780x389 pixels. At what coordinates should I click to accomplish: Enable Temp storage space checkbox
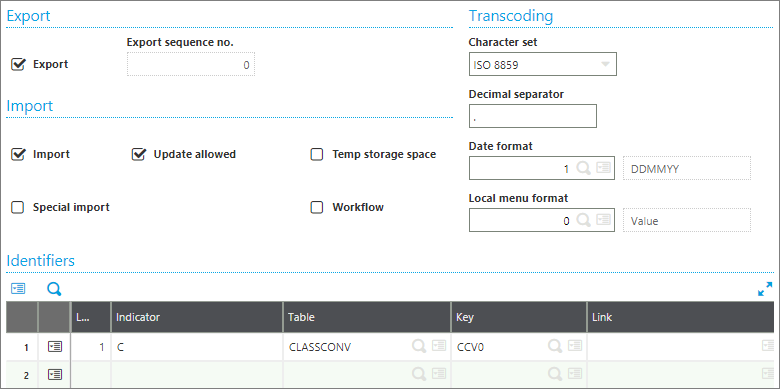[x=317, y=155]
